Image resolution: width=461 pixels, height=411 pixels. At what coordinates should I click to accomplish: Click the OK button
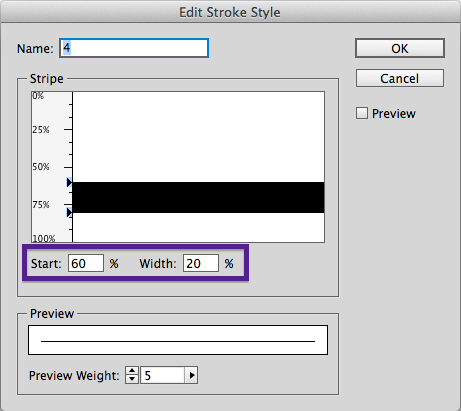(400, 48)
